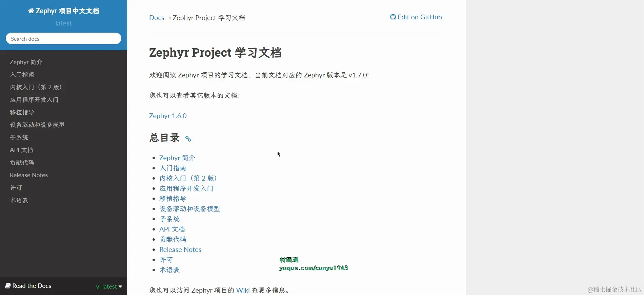Open the Zephyr 1.6.0 documentation link
The height and width of the screenshot is (295, 644).
pyautogui.click(x=168, y=116)
